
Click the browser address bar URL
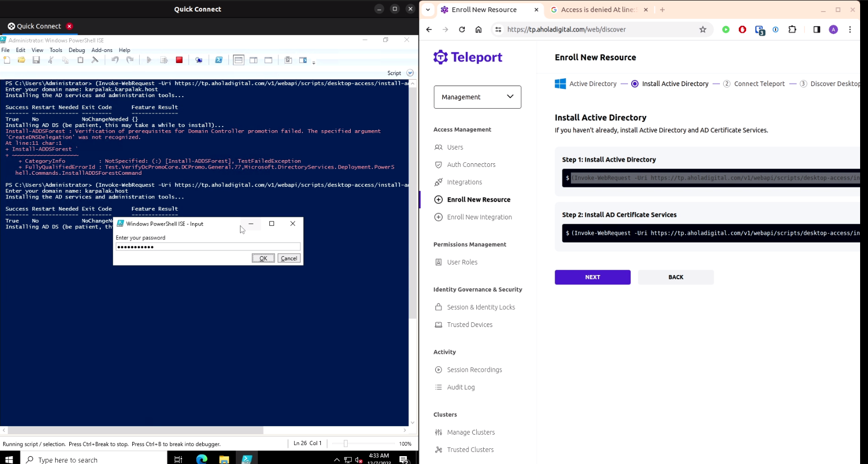click(x=567, y=29)
